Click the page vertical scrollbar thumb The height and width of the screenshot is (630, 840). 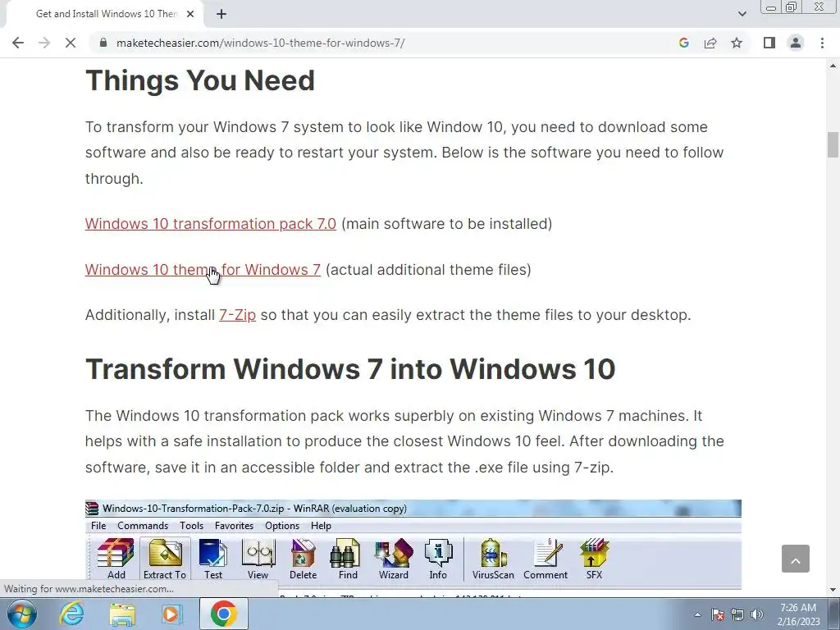(833, 144)
